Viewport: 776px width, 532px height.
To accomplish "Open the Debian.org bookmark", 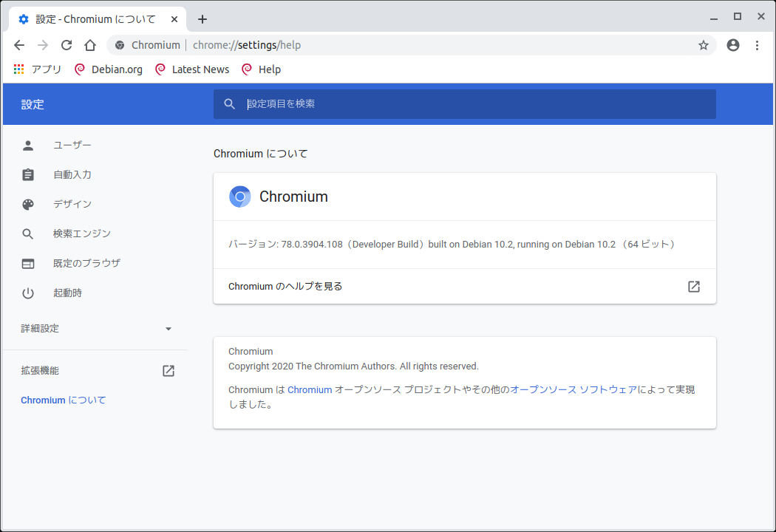I will (x=109, y=69).
